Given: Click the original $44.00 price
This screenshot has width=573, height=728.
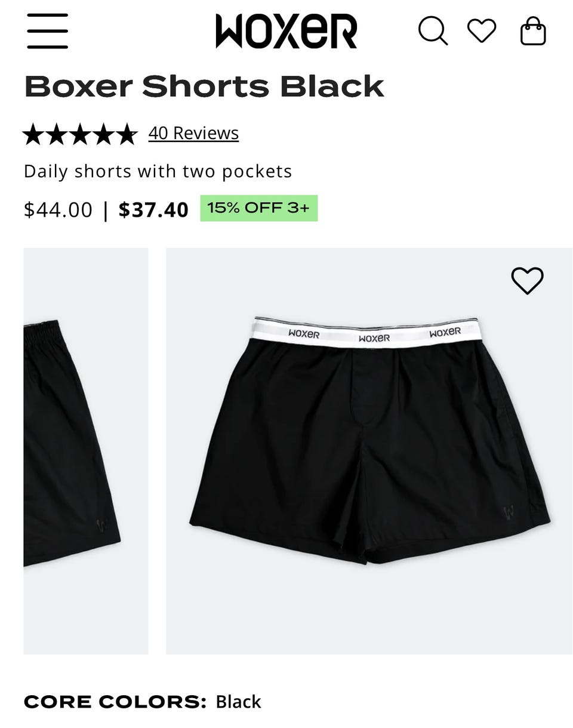Looking at the screenshot, I should [x=58, y=210].
